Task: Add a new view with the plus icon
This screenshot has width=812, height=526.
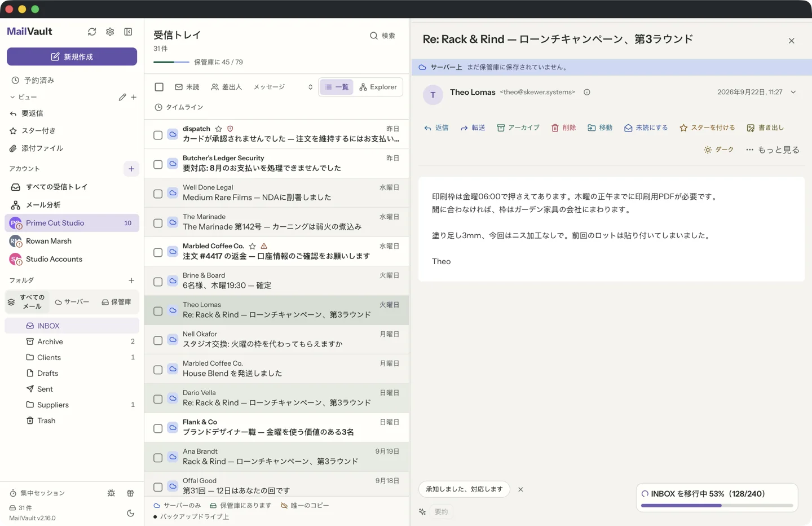Action: tap(134, 97)
